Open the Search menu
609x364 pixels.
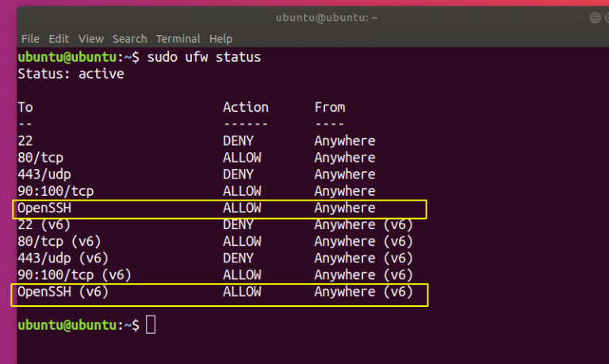[129, 38]
